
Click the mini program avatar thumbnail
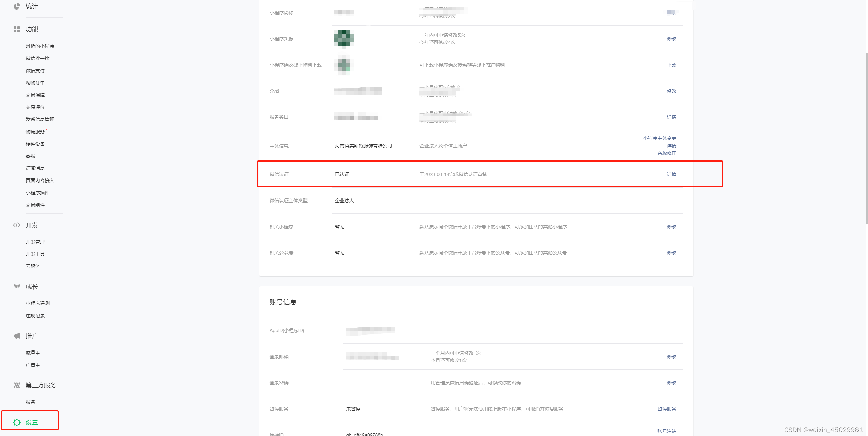pyautogui.click(x=343, y=39)
